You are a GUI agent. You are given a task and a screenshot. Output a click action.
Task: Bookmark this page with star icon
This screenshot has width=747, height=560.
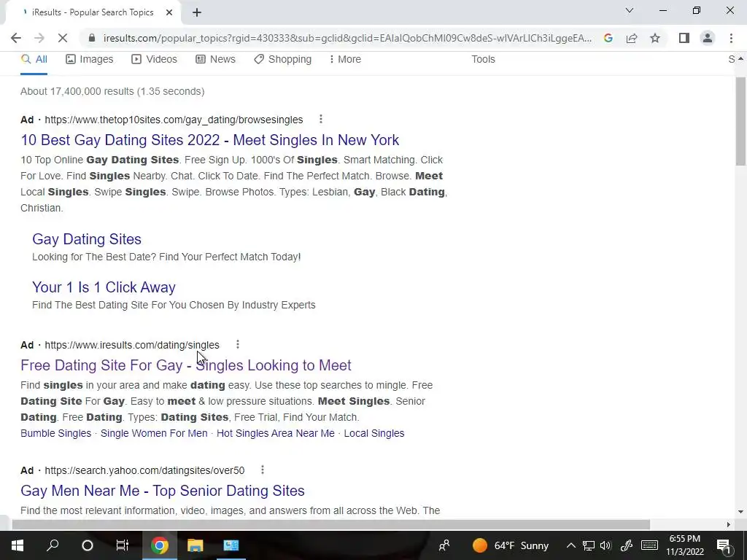pos(655,38)
